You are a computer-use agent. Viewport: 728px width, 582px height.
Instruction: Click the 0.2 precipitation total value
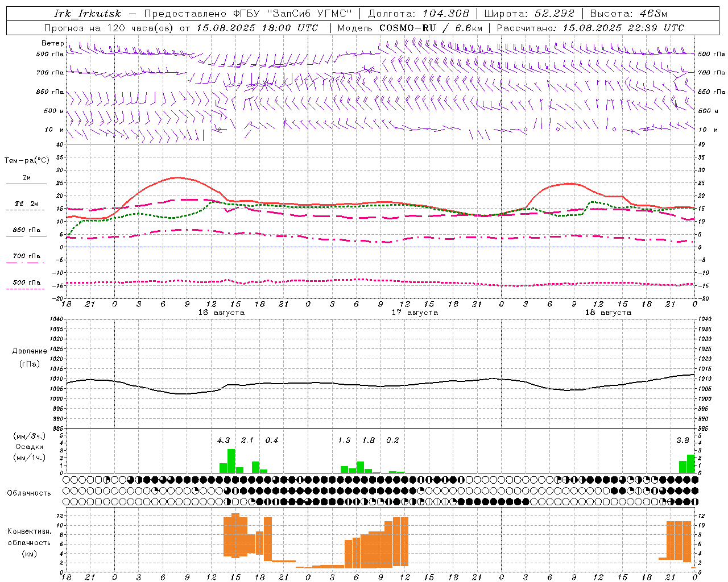pyautogui.click(x=392, y=440)
